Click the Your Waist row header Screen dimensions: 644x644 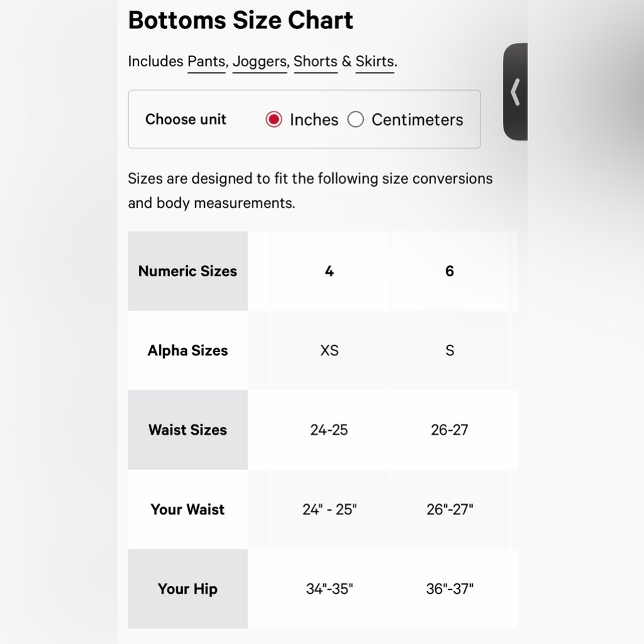pyautogui.click(x=187, y=509)
